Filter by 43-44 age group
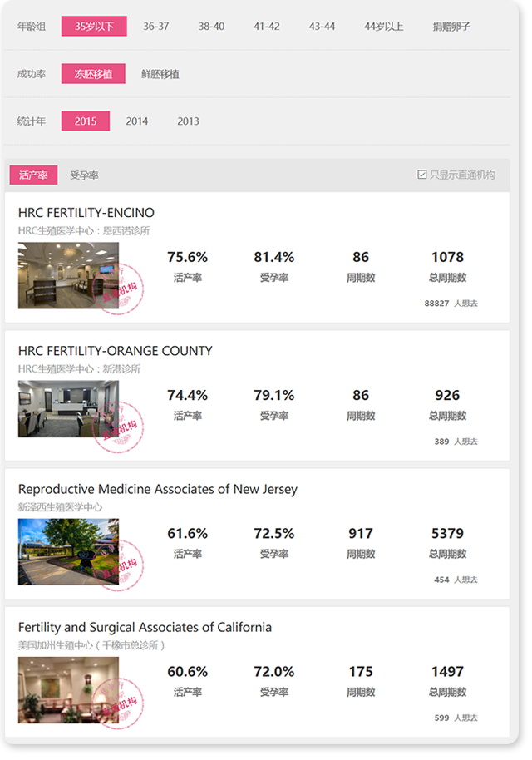Image resolution: width=532 pixels, height=760 pixels. (322, 27)
